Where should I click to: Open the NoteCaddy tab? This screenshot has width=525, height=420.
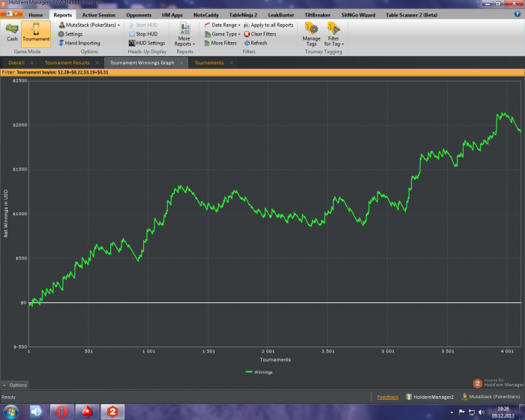[206, 15]
